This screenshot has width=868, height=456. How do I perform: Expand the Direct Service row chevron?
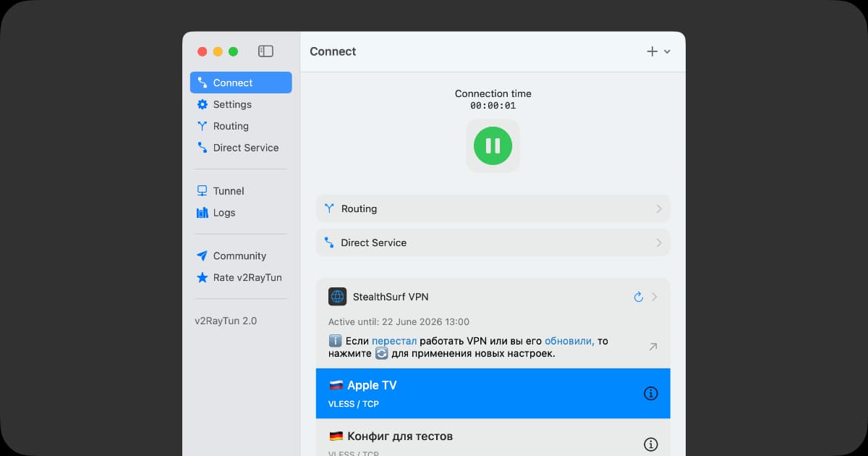[658, 242]
